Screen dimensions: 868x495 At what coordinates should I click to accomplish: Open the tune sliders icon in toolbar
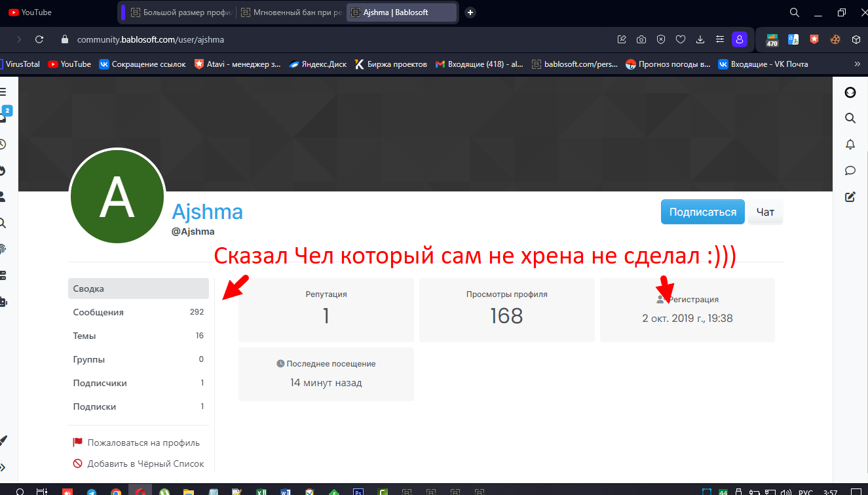click(719, 39)
